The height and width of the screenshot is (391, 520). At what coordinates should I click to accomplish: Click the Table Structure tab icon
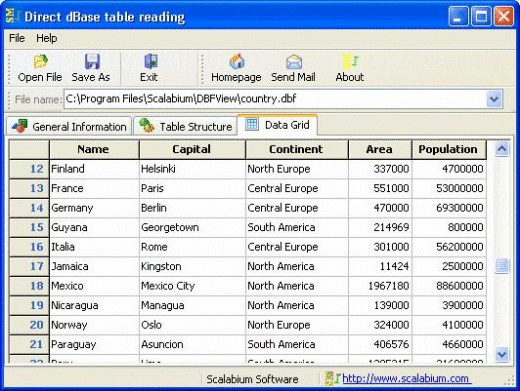(x=147, y=126)
